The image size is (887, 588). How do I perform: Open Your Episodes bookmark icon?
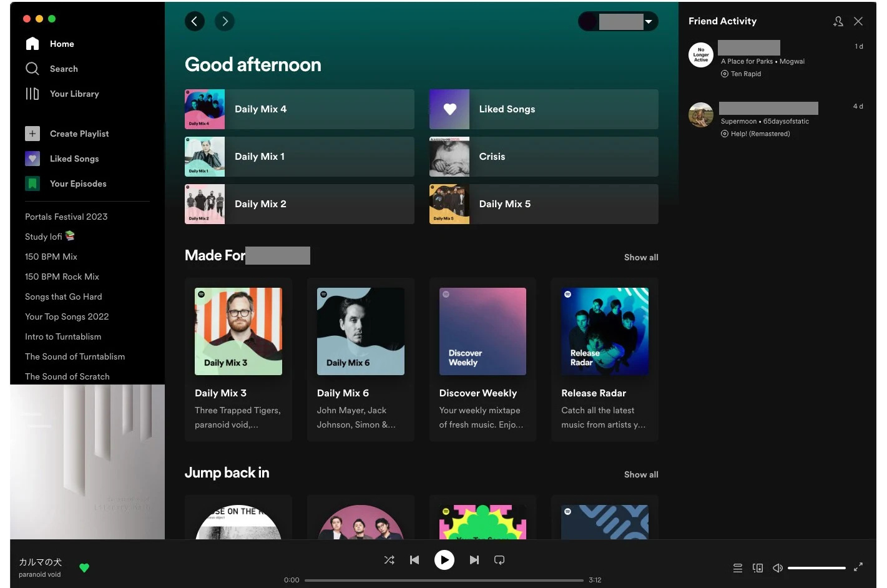coord(32,184)
